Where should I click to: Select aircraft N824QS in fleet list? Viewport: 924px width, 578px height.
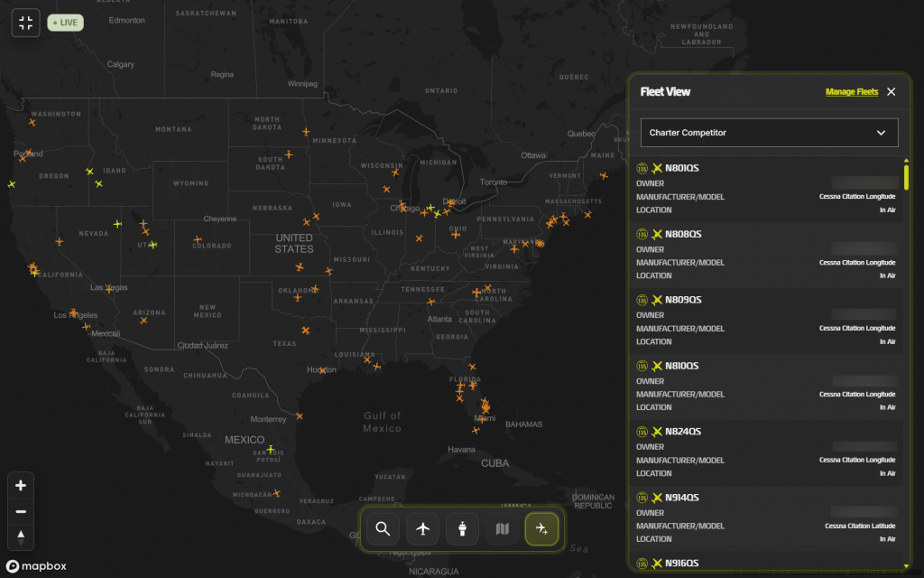tap(683, 431)
